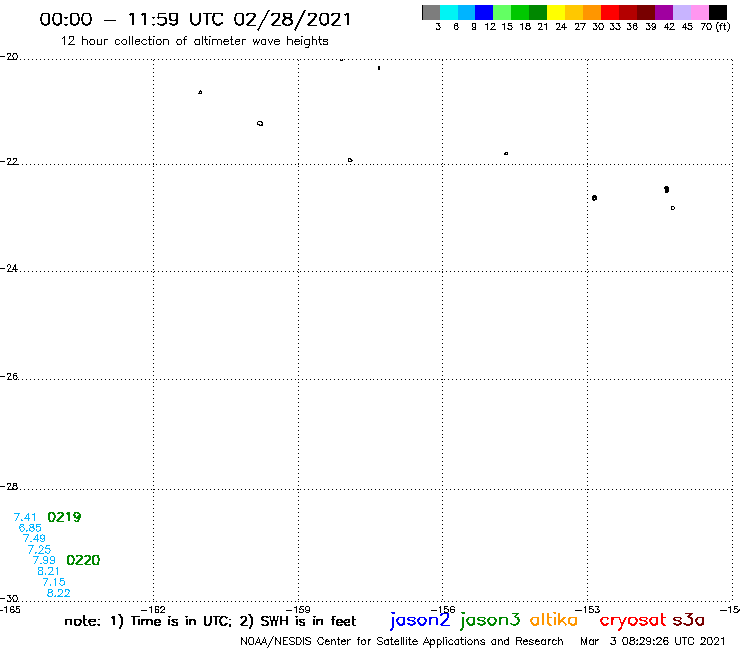Click the -162 longitude label
The image size is (740, 650).
[x=153, y=609]
